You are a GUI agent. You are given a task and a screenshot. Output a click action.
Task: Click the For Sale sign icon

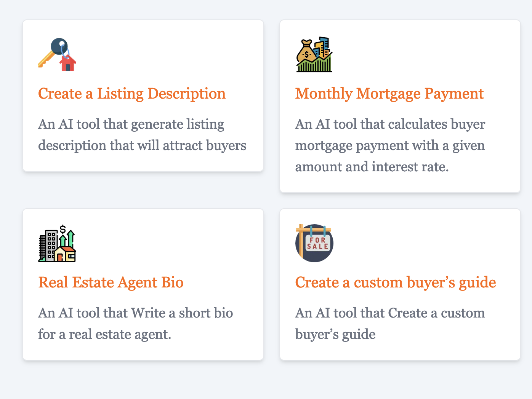[x=314, y=243]
